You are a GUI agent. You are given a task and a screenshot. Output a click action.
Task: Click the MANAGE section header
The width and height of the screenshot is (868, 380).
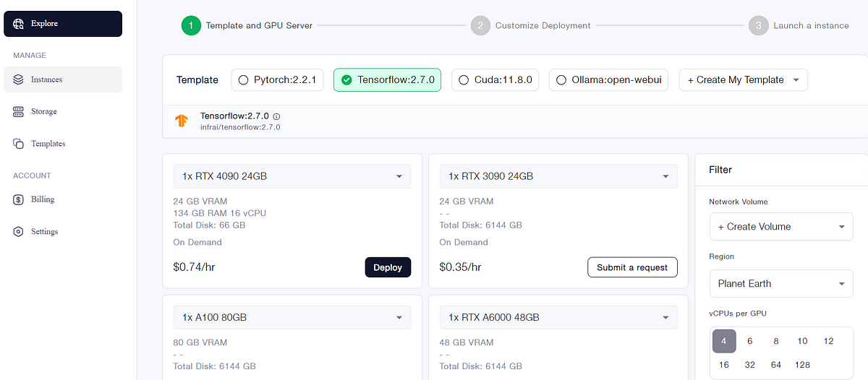tap(30, 56)
